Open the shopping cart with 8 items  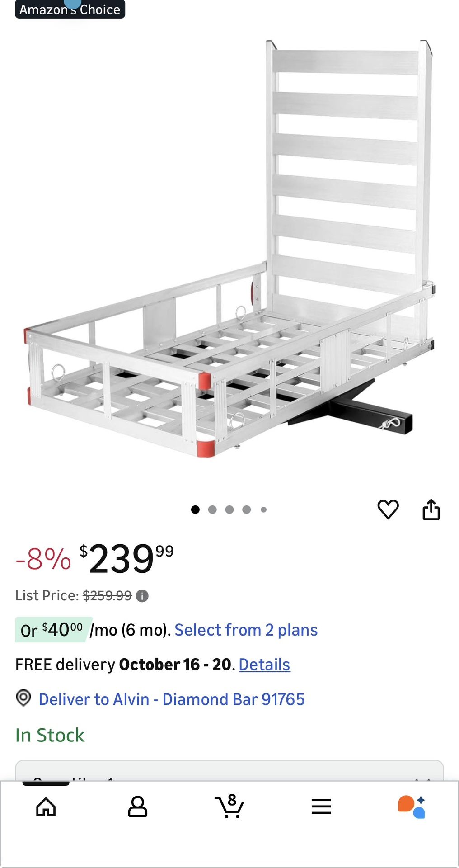pyautogui.click(x=229, y=807)
